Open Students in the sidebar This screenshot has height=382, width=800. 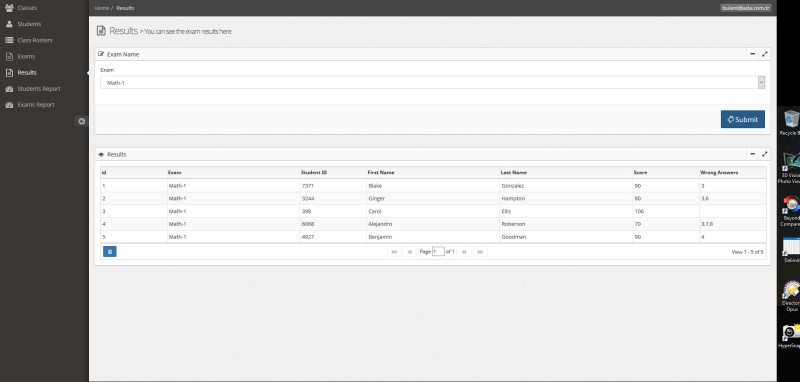point(29,24)
